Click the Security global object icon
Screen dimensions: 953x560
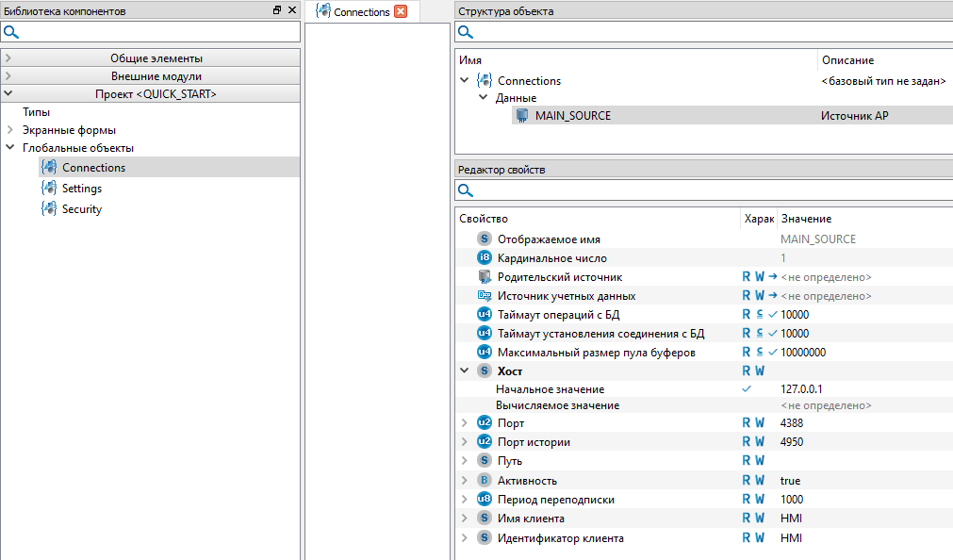(49, 209)
